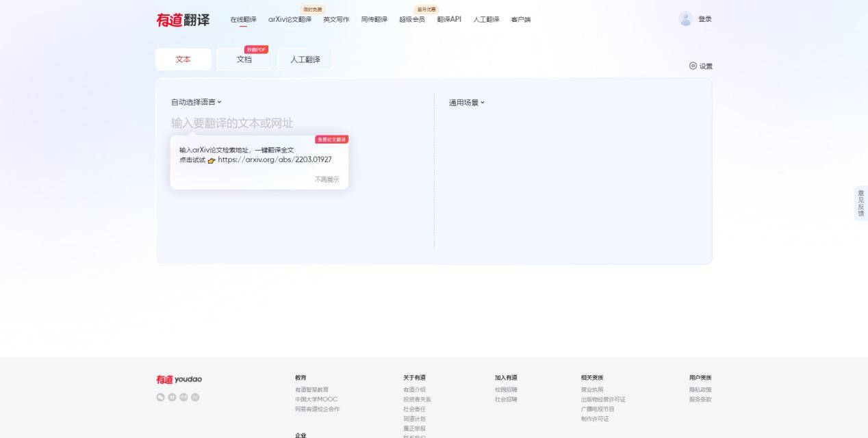Click the pointing hand icon in tip

[212, 160]
